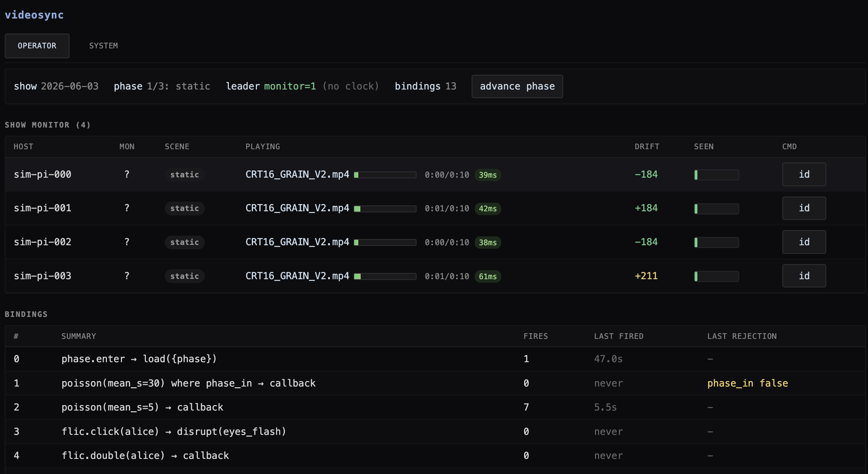This screenshot has width=868, height=474.
Task: Click static scene badge for sim-pi-001
Action: pos(184,208)
